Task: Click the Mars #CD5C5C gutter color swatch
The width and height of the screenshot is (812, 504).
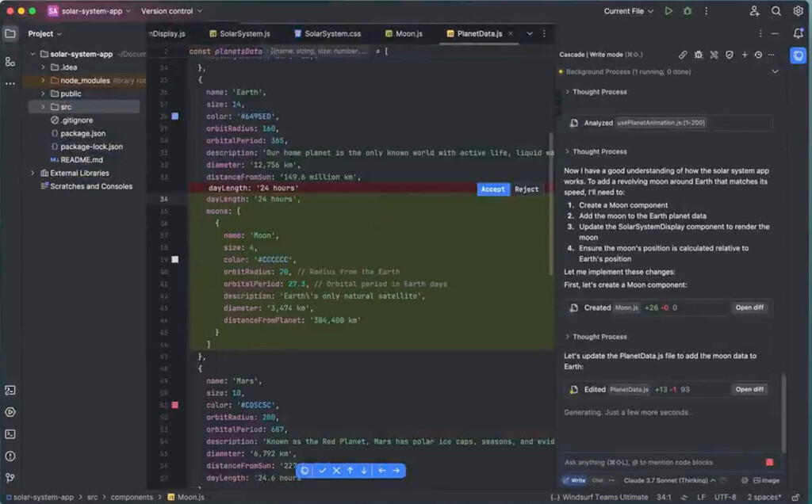Action: coord(175,405)
